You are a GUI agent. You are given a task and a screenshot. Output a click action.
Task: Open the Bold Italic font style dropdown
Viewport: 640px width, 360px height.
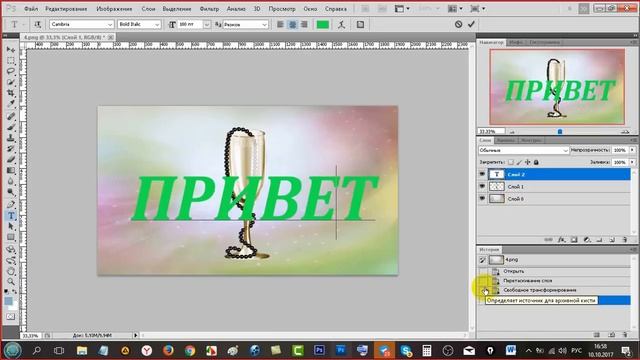point(157,24)
